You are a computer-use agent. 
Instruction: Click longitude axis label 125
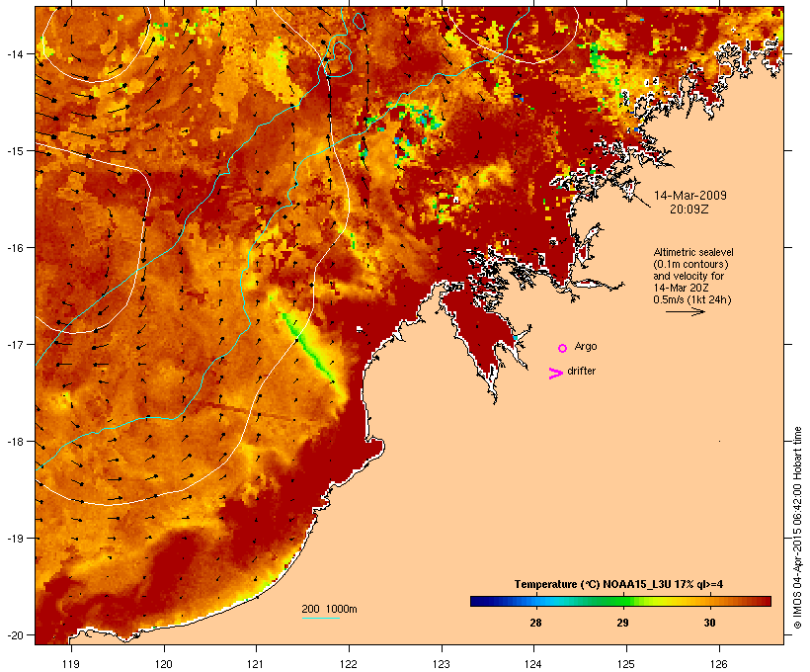(626, 664)
